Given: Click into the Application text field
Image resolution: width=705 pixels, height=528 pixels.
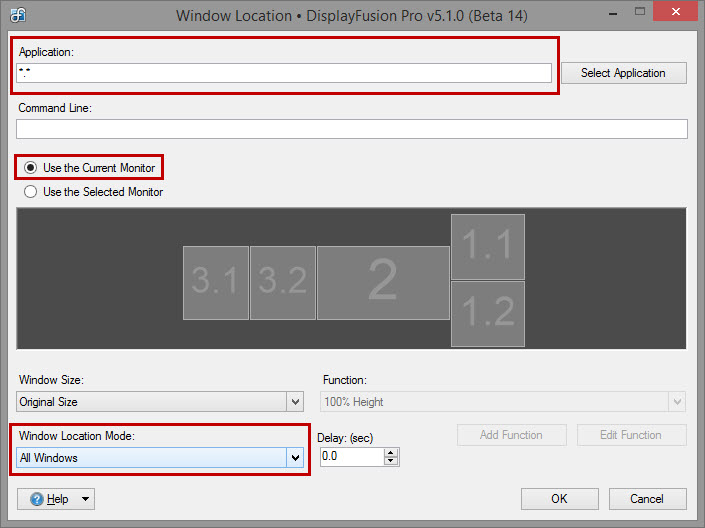Looking at the screenshot, I should coord(284,73).
